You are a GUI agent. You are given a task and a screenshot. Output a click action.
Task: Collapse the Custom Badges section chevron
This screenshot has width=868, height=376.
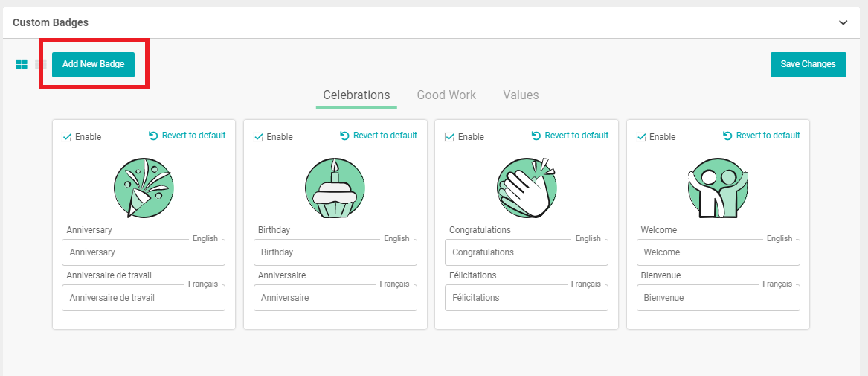tap(843, 22)
